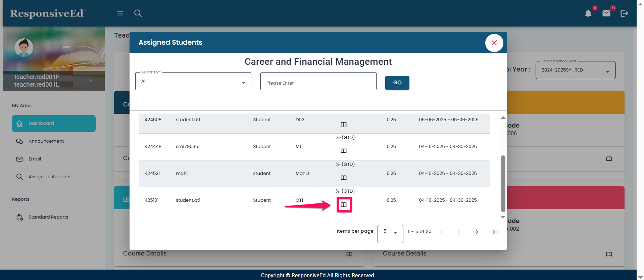Open the mail inbox envelope icon
644x280 pixels.
point(606,13)
